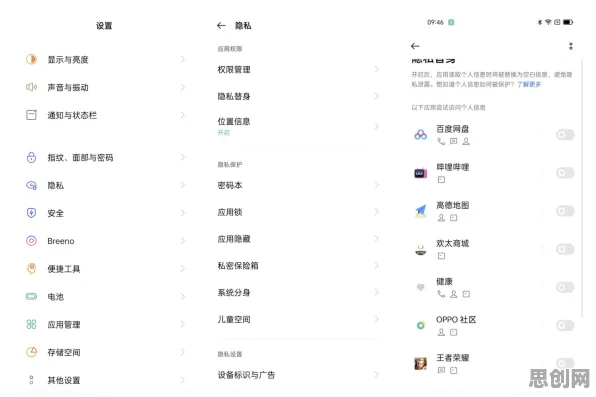Tap the 应用管理 app grid icon

(x=32, y=324)
